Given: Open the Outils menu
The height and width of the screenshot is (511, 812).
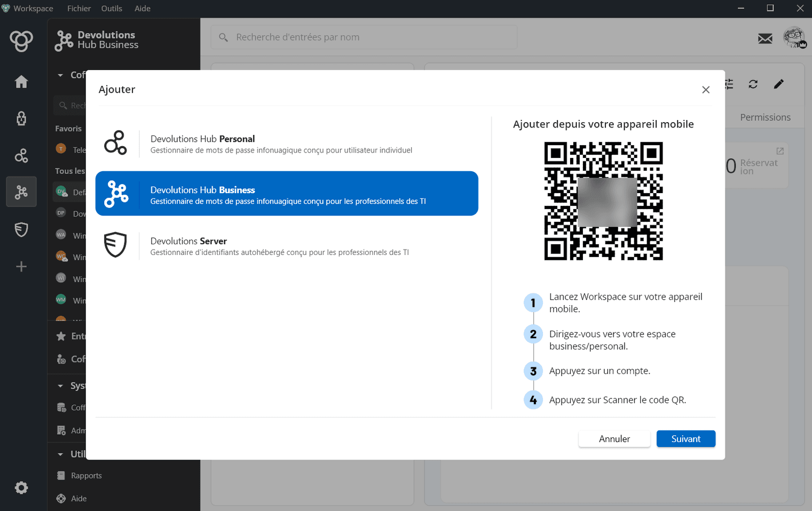Looking at the screenshot, I should 112,9.
